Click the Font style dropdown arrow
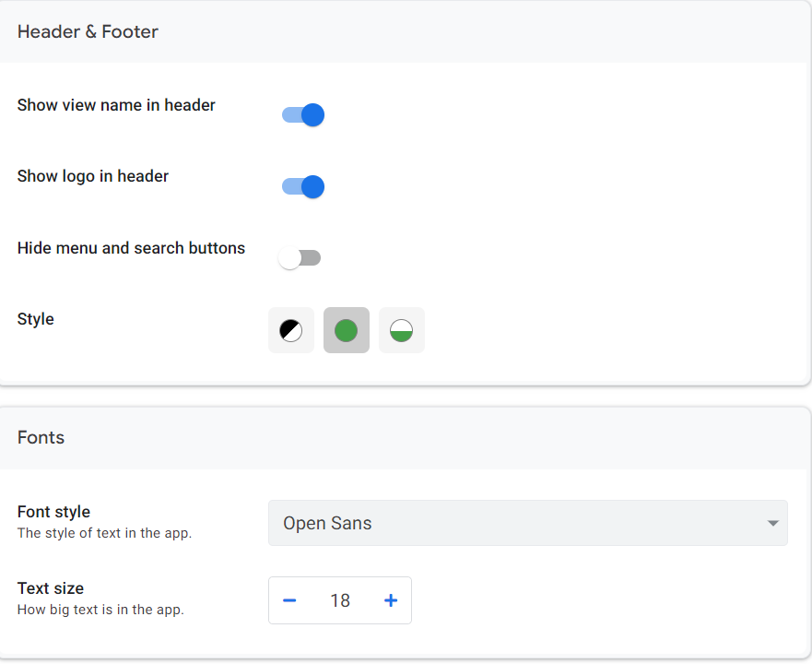 click(x=772, y=524)
